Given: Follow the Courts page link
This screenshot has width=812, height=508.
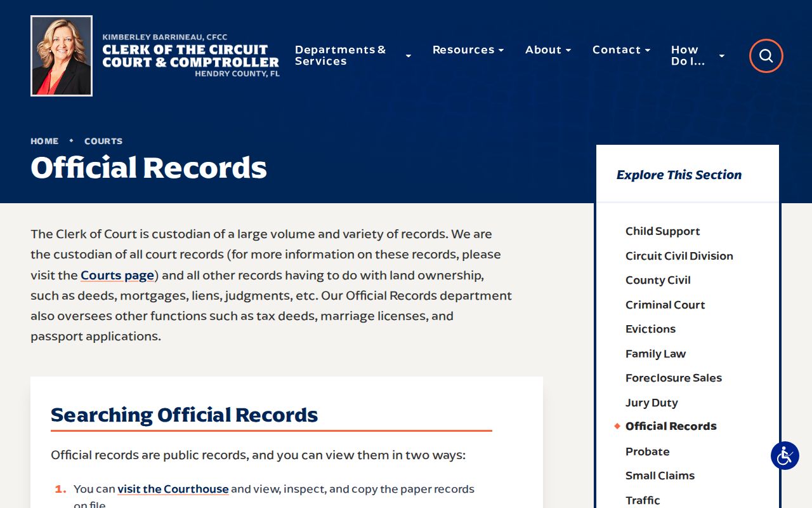Looking at the screenshot, I should click(x=117, y=276).
